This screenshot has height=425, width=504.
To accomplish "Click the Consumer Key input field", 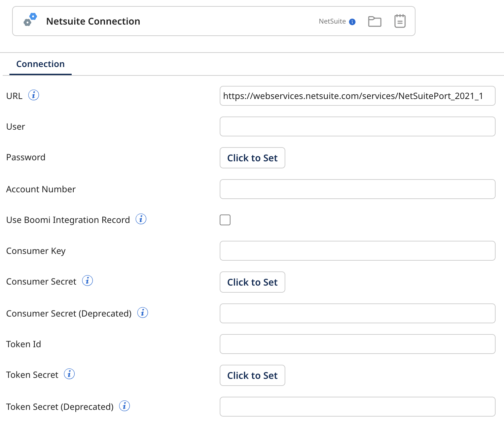I will click(x=357, y=251).
